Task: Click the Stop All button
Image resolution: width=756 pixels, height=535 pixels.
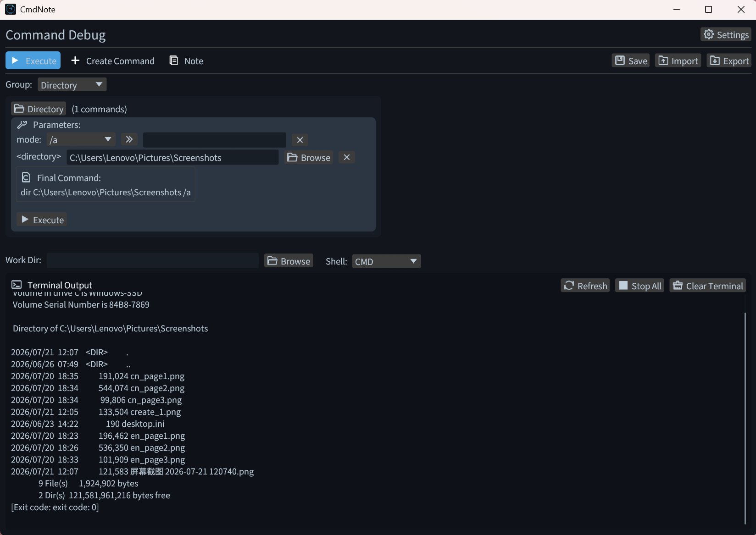Action: 639,286
